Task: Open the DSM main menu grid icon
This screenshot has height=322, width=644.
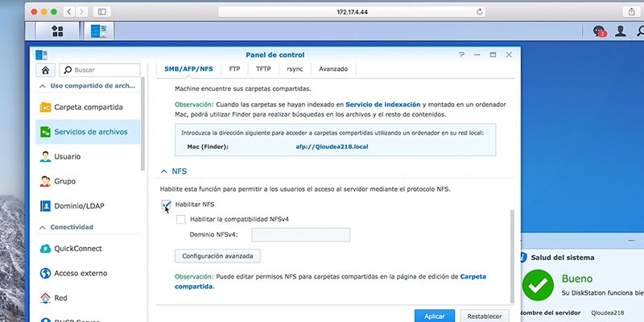Action: (x=57, y=31)
